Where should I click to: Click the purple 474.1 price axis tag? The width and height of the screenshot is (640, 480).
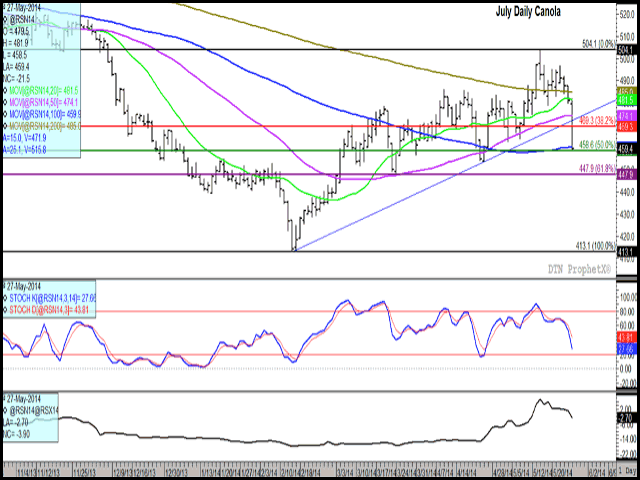click(626, 116)
